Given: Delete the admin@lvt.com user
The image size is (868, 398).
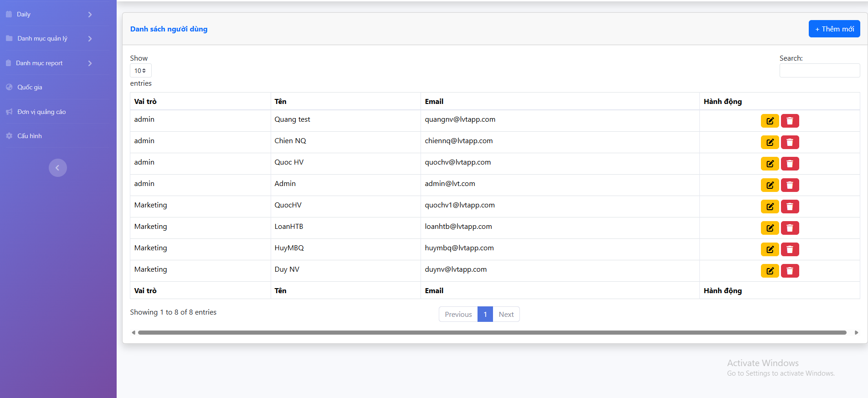Looking at the screenshot, I should (x=790, y=185).
